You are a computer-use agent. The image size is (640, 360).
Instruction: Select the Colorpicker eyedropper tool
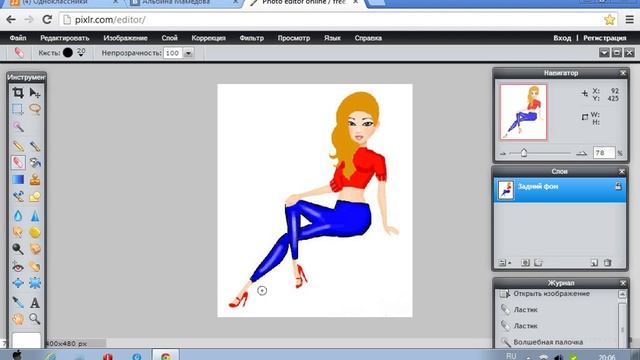point(18,302)
